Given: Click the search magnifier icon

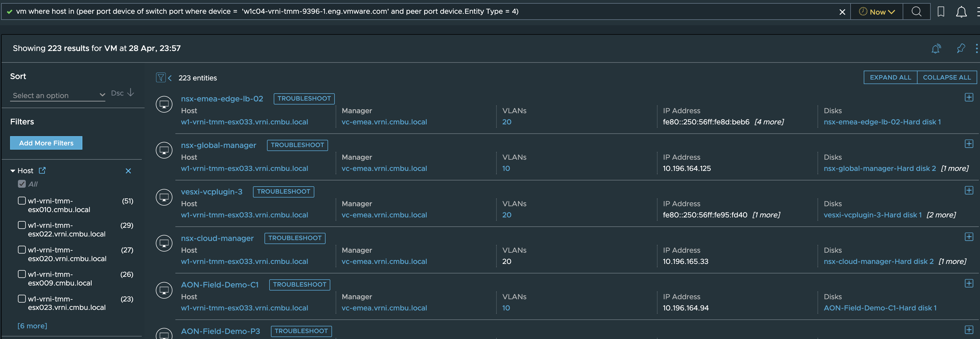Looking at the screenshot, I should (x=916, y=11).
